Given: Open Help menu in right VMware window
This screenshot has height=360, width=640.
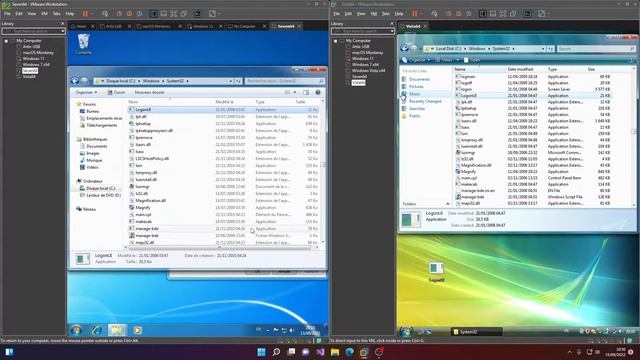Looking at the screenshot, I should point(399,13).
